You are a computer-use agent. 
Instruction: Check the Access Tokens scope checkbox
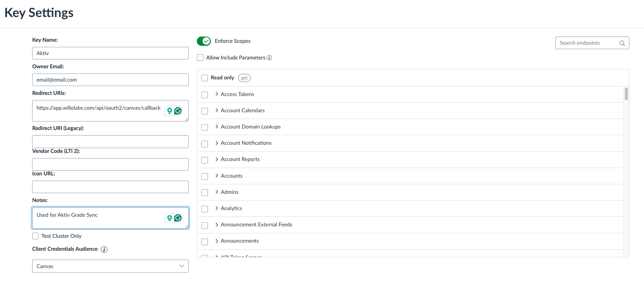tap(205, 95)
